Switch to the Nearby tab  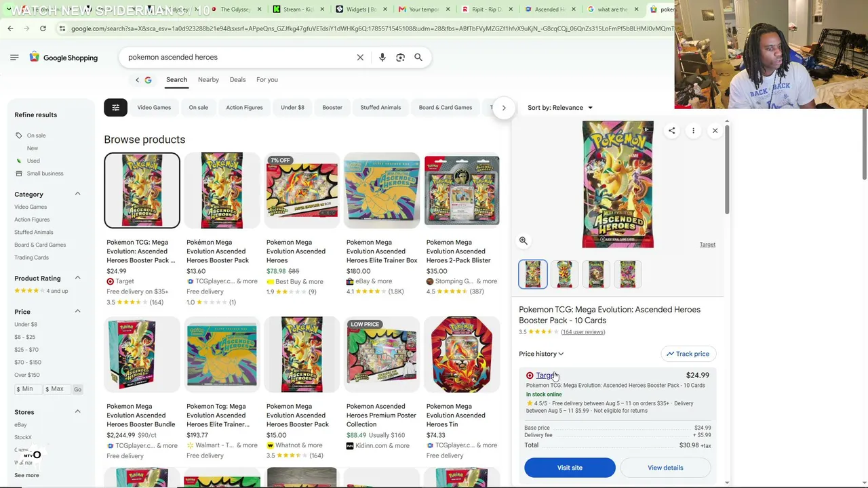click(x=208, y=80)
